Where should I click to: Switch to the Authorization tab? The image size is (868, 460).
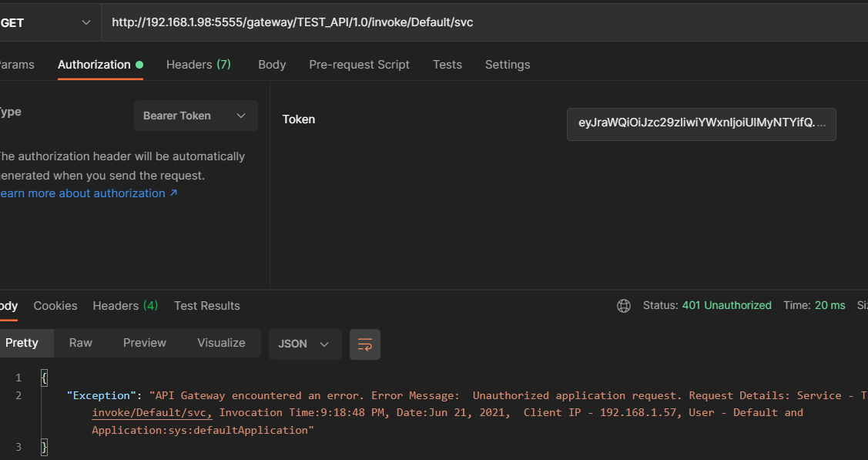point(94,65)
